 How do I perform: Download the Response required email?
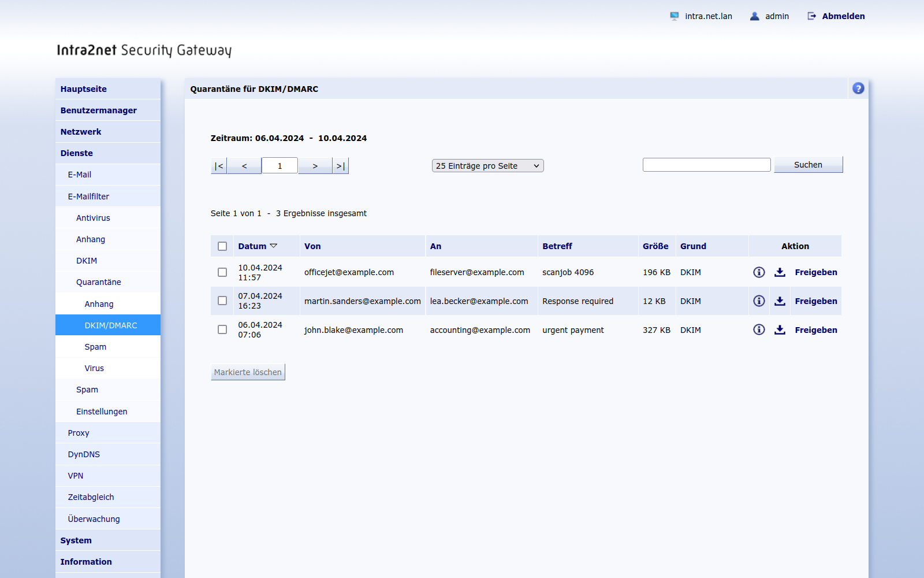click(780, 301)
